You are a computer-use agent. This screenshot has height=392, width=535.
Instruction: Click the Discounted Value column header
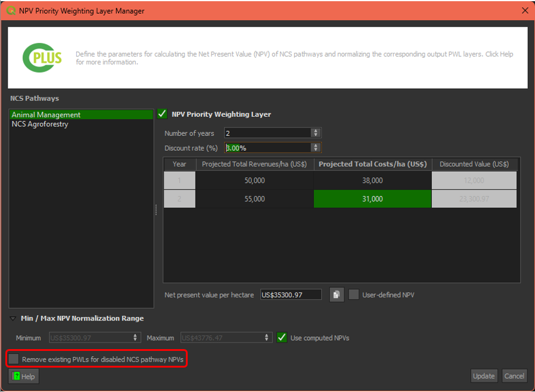(474, 164)
